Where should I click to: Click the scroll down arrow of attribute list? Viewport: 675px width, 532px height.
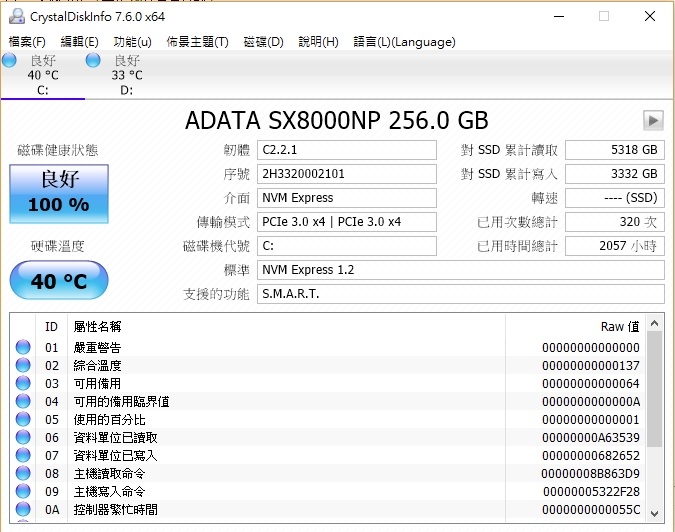click(x=654, y=513)
